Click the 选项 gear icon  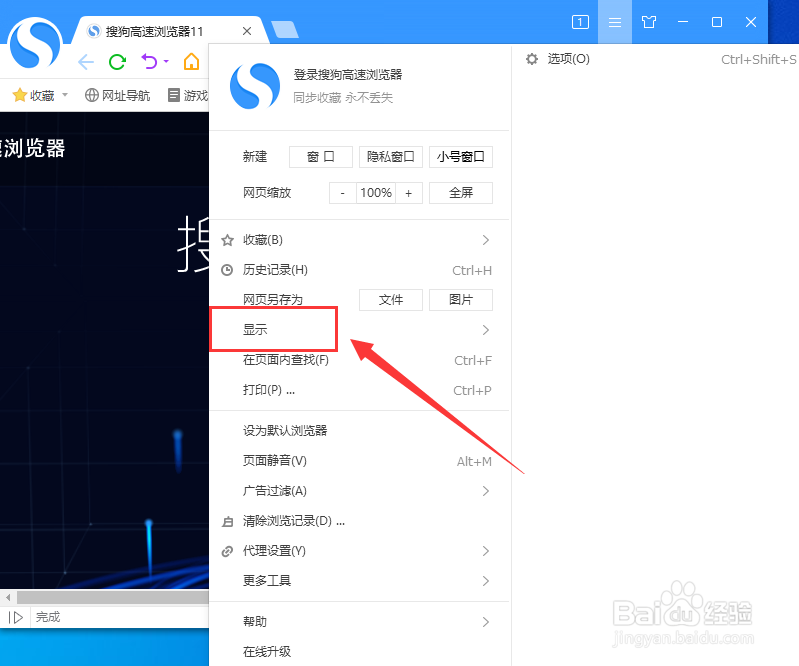point(532,59)
